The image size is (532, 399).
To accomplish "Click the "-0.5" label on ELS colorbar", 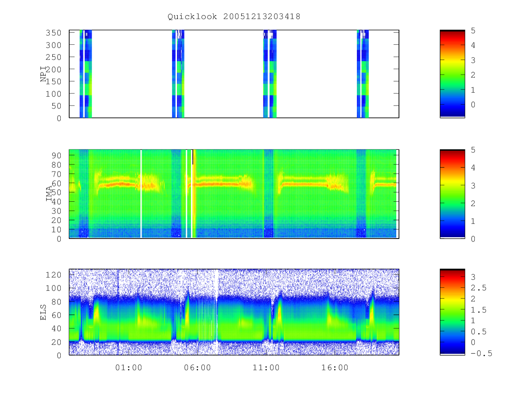I will coord(481,353).
